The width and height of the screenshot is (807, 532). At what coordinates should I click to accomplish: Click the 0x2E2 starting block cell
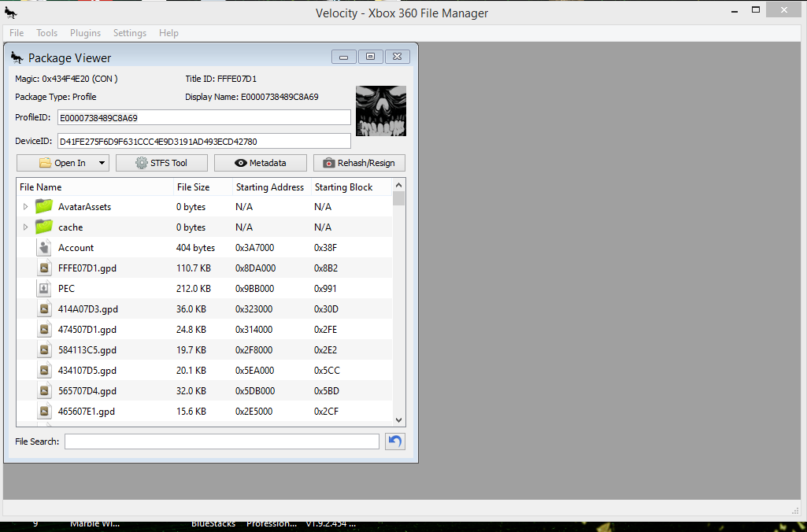pyautogui.click(x=325, y=350)
